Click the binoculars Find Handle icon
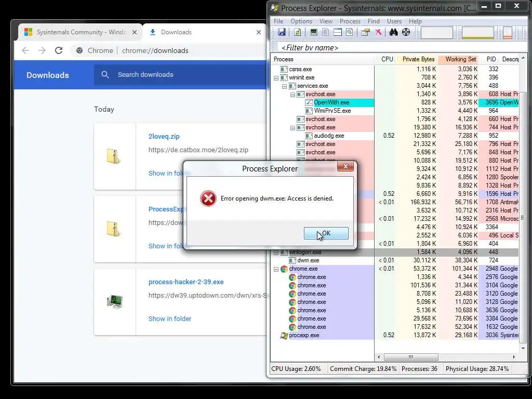Screen dimensions: 532x399 click(394, 32)
